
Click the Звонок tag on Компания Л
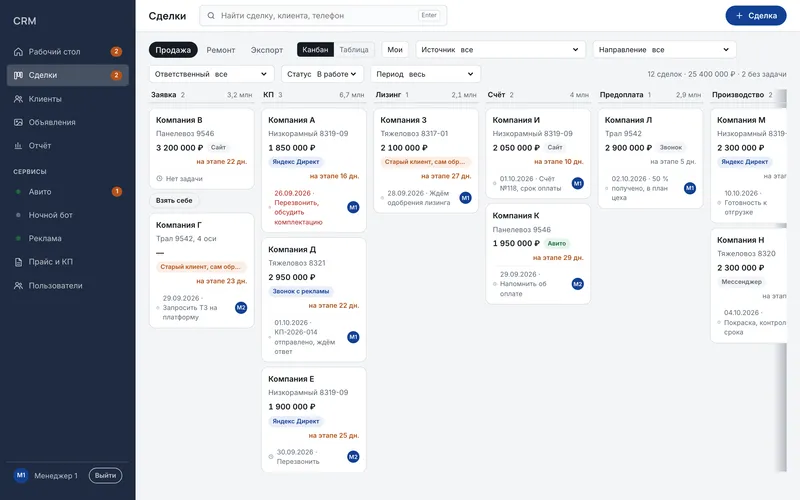pos(670,147)
